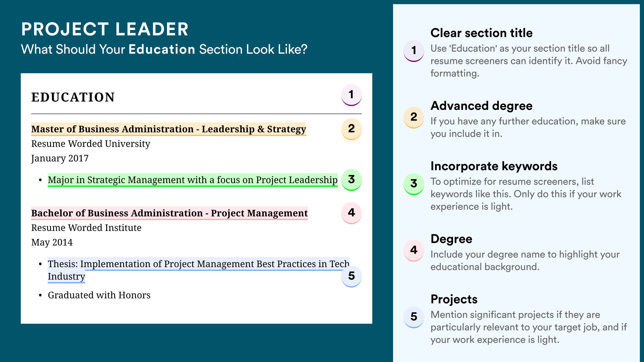Click badge 1 beside the EDUCATION heading
644x362 pixels.
[351, 95]
